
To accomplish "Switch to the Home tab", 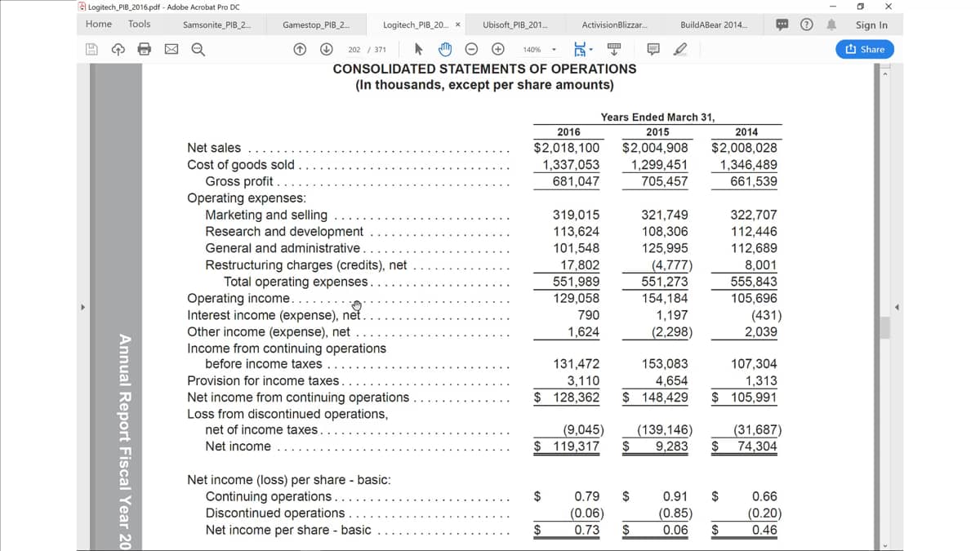I will [x=99, y=24].
